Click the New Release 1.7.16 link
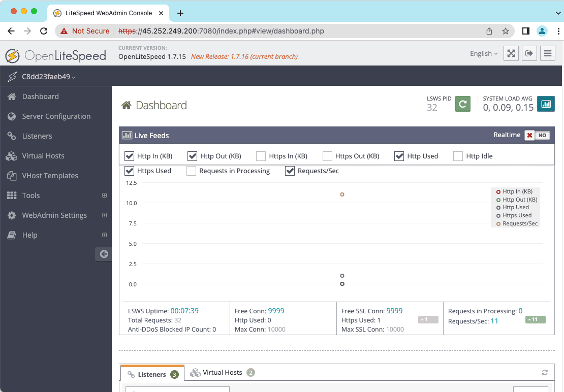Viewport: 564px width, 392px height. [244, 56]
